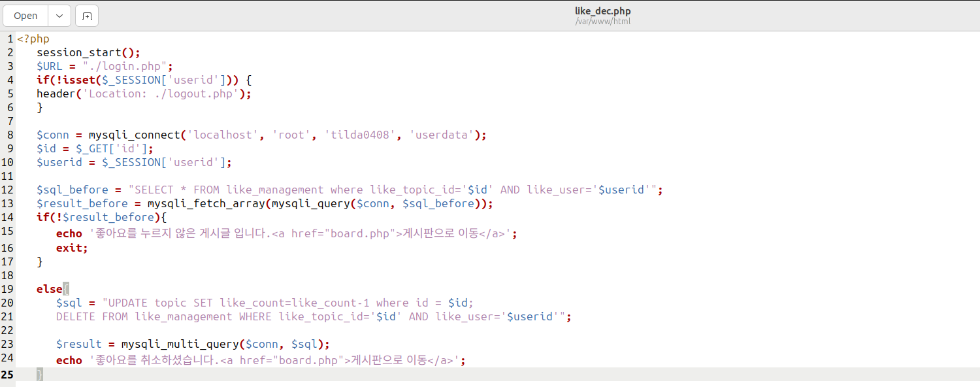Click if(!$result_before){ on line 14
The width and height of the screenshot is (980, 387).
[x=102, y=217]
